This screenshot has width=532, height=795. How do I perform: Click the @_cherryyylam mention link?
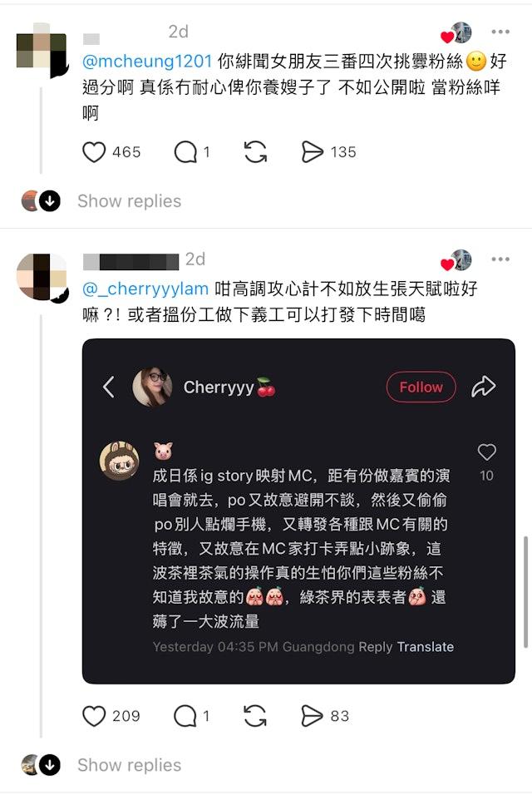pyautogui.click(x=145, y=289)
